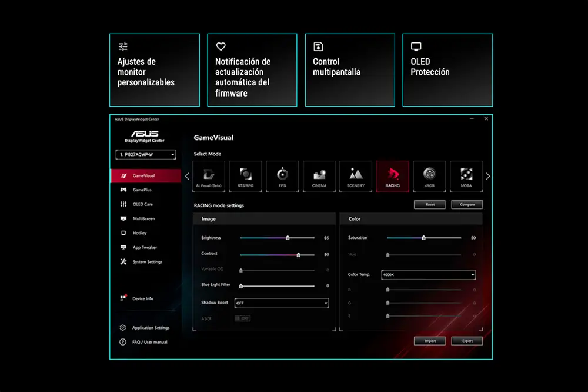Toggle the ASCR switch

pyautogui.click(x=242, y=318)
